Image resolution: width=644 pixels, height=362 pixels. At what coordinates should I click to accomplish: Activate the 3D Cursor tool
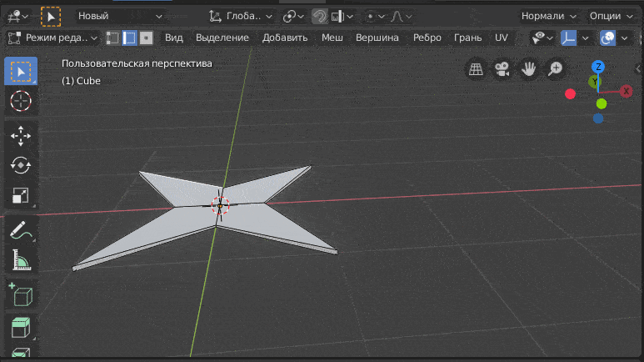click(21, 101)
